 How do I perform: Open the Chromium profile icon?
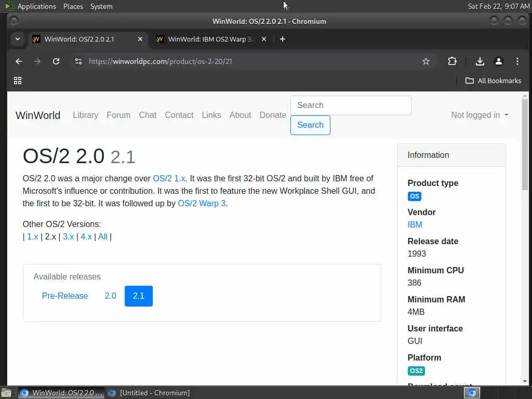pyautogui.click(x=498, y=61)
